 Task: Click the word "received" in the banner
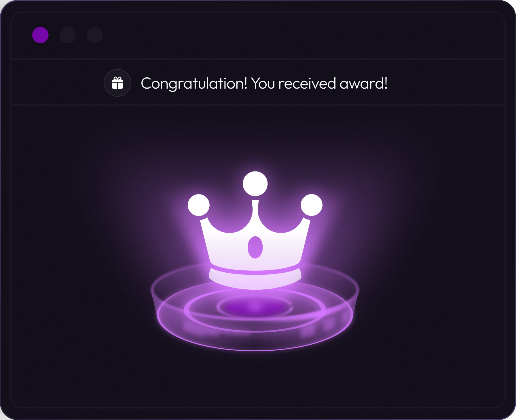[307, 84]
